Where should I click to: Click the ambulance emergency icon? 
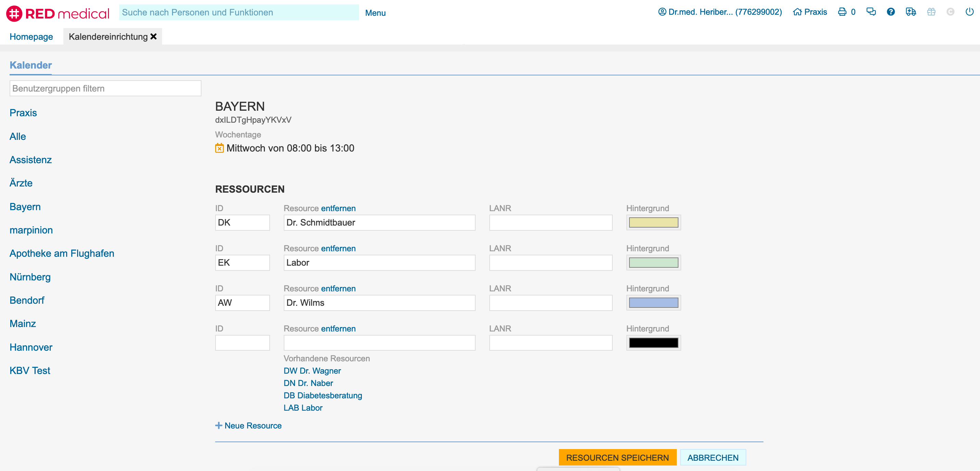point(911,12)
